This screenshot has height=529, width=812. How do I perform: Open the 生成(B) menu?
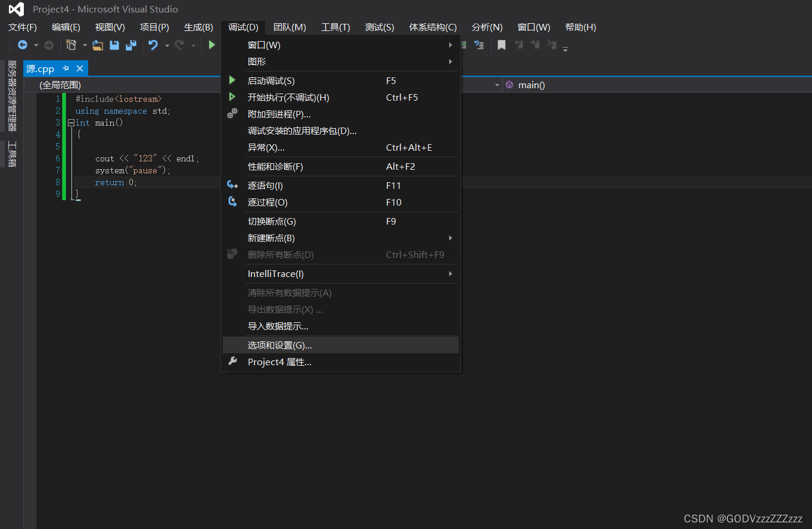pos(198,27)
